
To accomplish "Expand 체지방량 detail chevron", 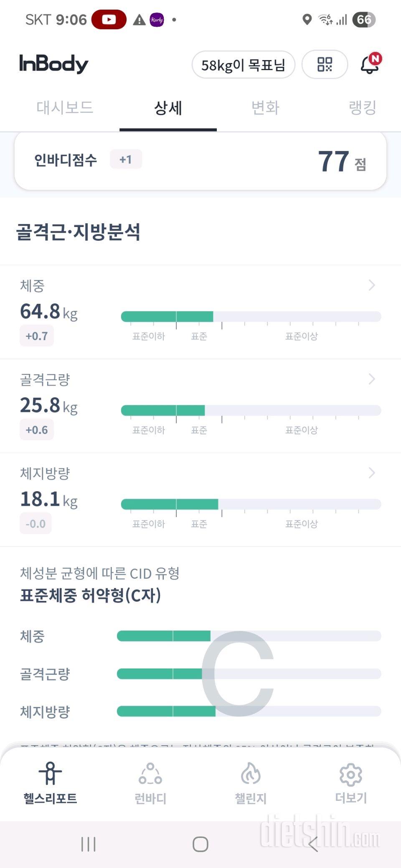I will pos(372,473).
